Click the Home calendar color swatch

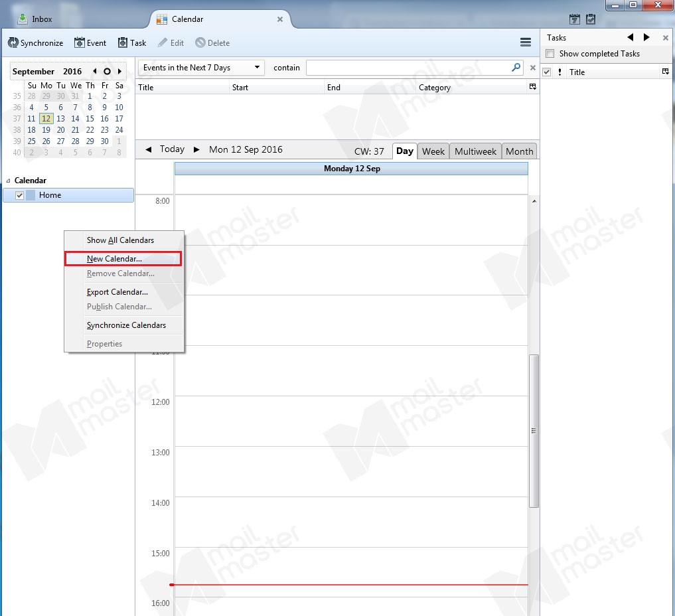pos(31,195)
